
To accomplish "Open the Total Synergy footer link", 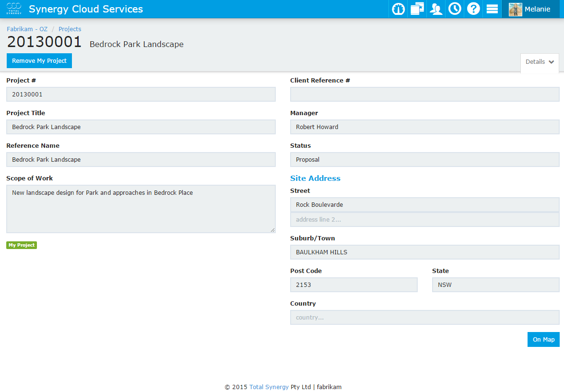I will [269, 387].
